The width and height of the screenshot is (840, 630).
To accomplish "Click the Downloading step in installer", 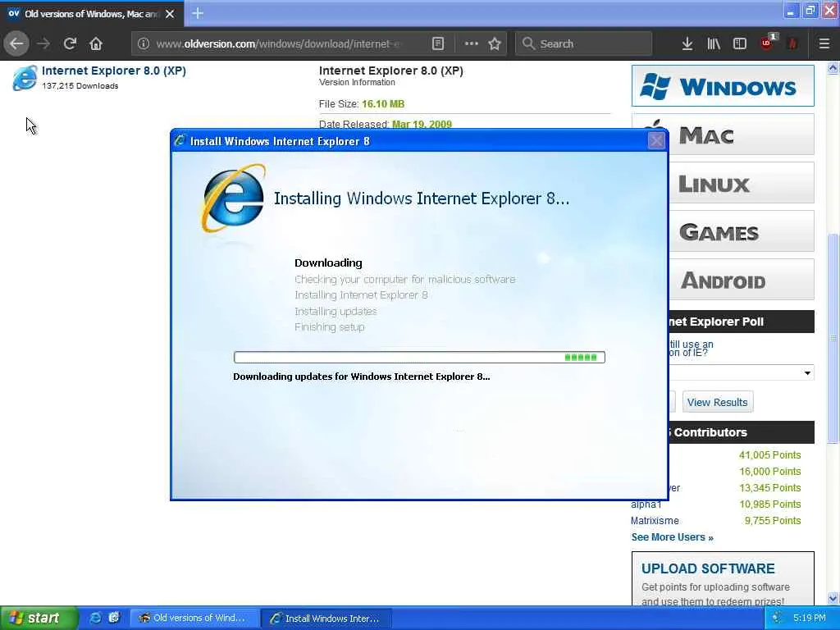I will [328, 263].
